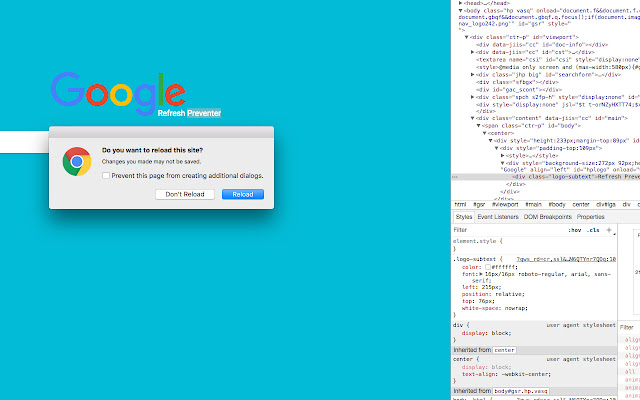Click the ellipsis beside the highlighted DOM row

point(455,177)
